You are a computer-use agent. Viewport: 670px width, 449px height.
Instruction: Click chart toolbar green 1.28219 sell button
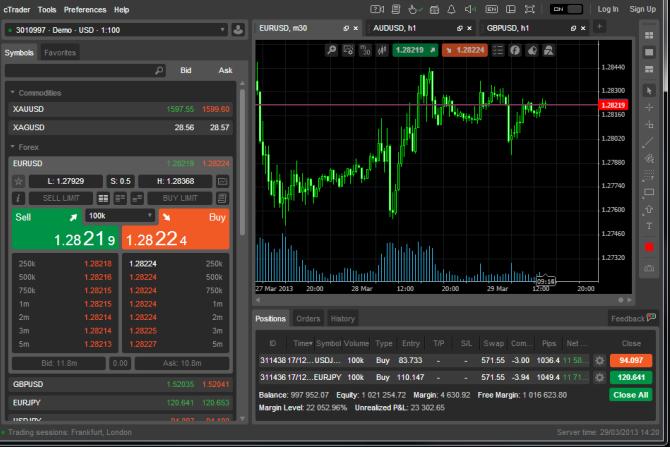(415, 50)
